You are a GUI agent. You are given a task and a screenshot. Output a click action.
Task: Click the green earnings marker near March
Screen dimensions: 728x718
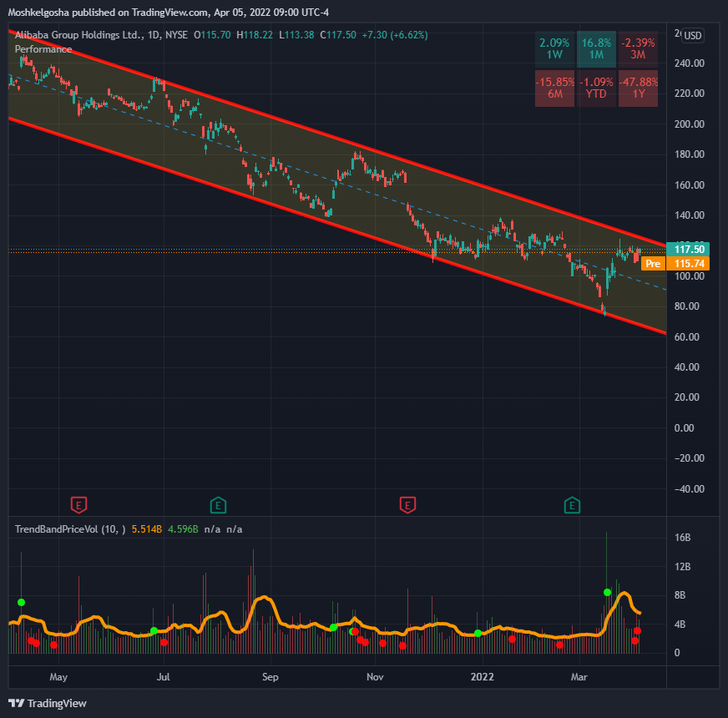tap(572, 505)
